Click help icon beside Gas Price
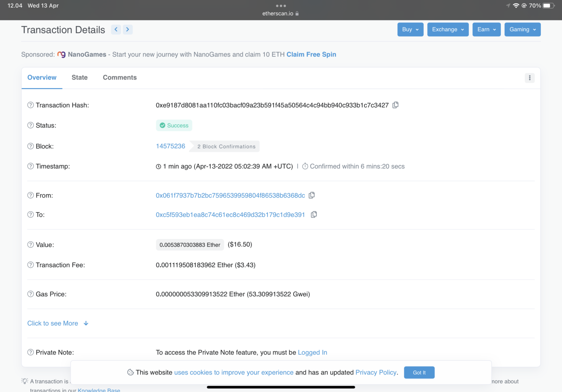 (30, 294)
